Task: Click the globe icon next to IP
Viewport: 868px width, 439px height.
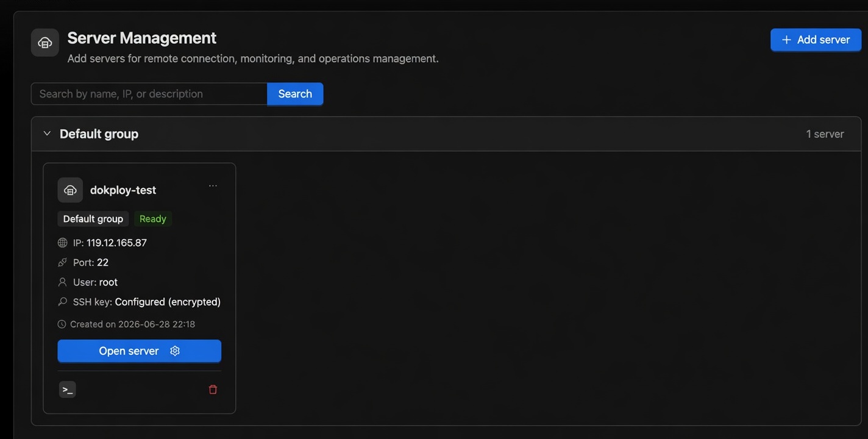Action: [62, 243]
